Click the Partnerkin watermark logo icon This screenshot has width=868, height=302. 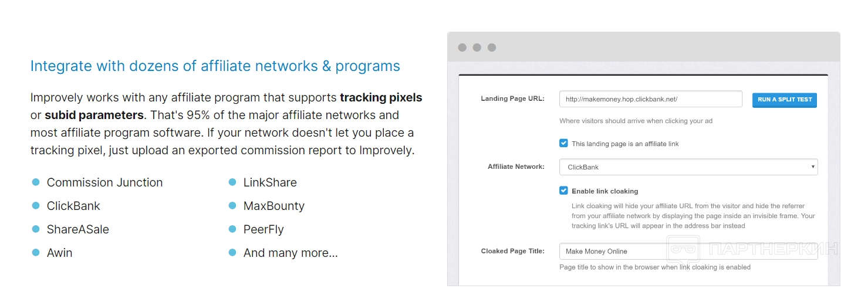pyautogui.click(x=683, y=249)
